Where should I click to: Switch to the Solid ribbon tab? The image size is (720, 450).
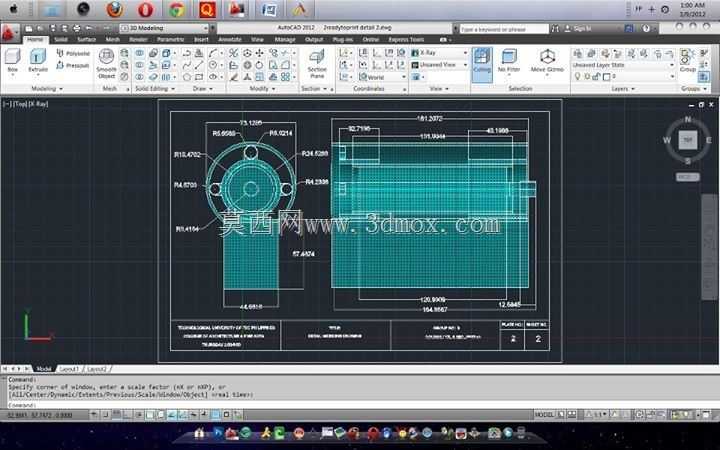61,39
